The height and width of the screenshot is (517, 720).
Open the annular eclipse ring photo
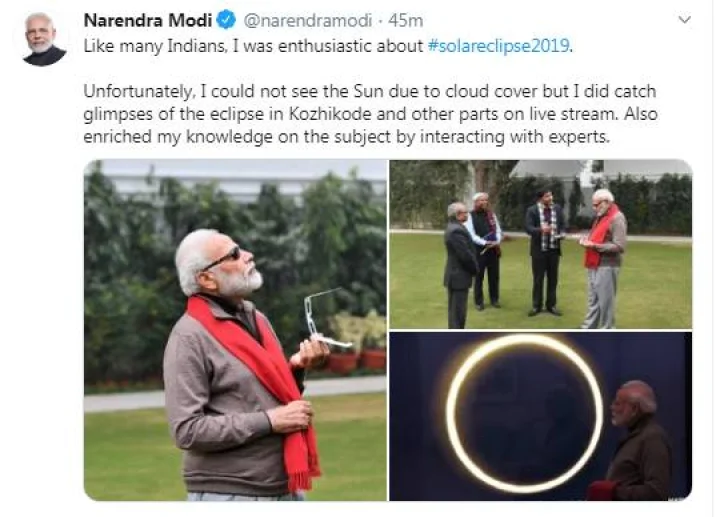pyautogui.click(x=540, y=416)
